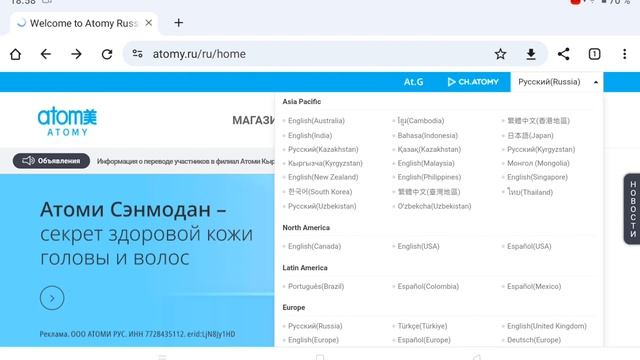Open site settings icon in address bar
This screenshot has height=360, width=640.
pyautogui.click(x=138, y=53)
